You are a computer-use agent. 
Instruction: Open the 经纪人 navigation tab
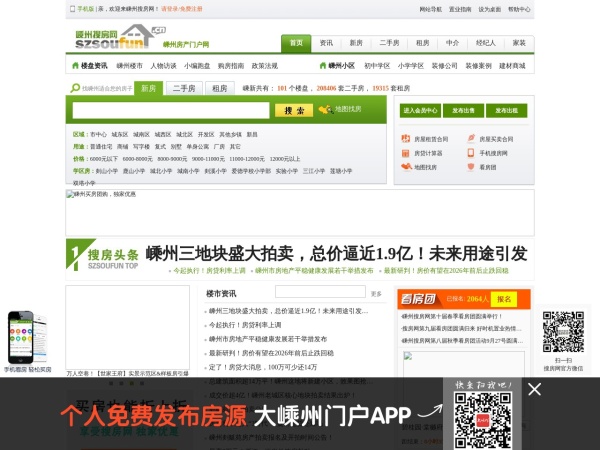coord(486,43)
